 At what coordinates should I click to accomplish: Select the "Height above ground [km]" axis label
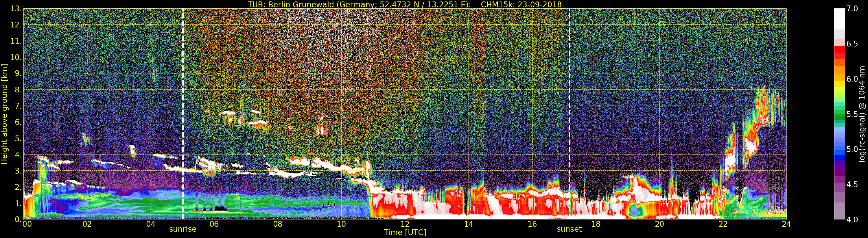coord(4,114)
